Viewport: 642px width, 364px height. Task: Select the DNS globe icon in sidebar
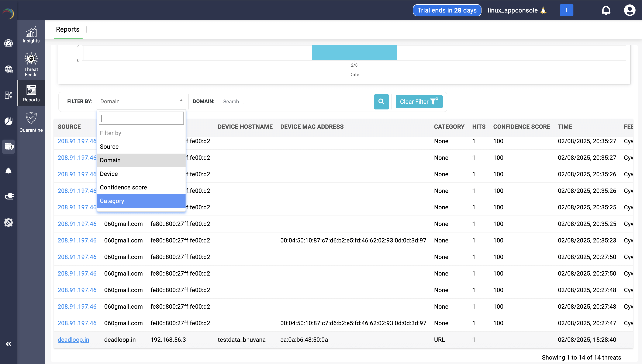(x=9, y=69)
